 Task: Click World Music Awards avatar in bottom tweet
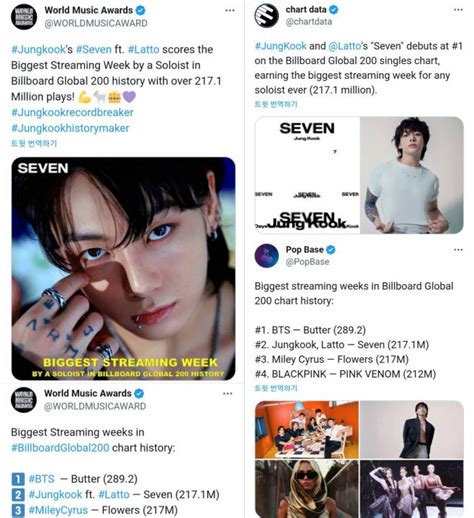click(x=24, y=400)
